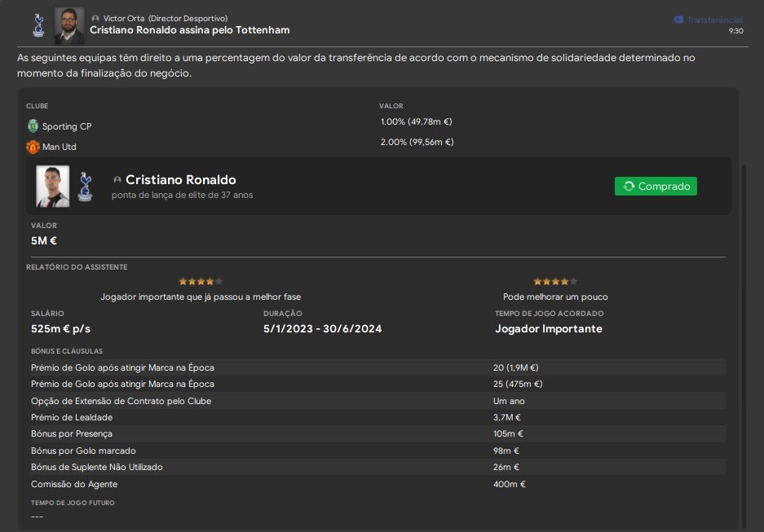The image size is (764, 532).
Task: Click the vertical scrollbar on the right
Action: click(x=744, y=346)
